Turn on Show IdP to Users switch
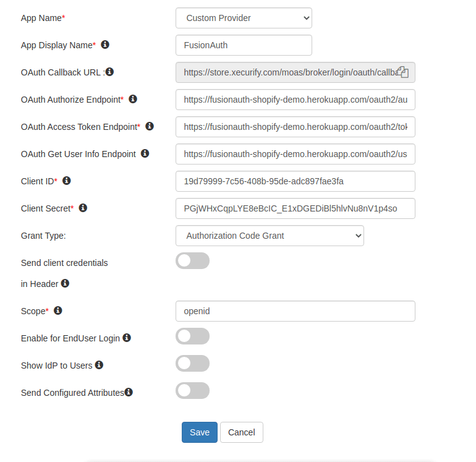 192,364
